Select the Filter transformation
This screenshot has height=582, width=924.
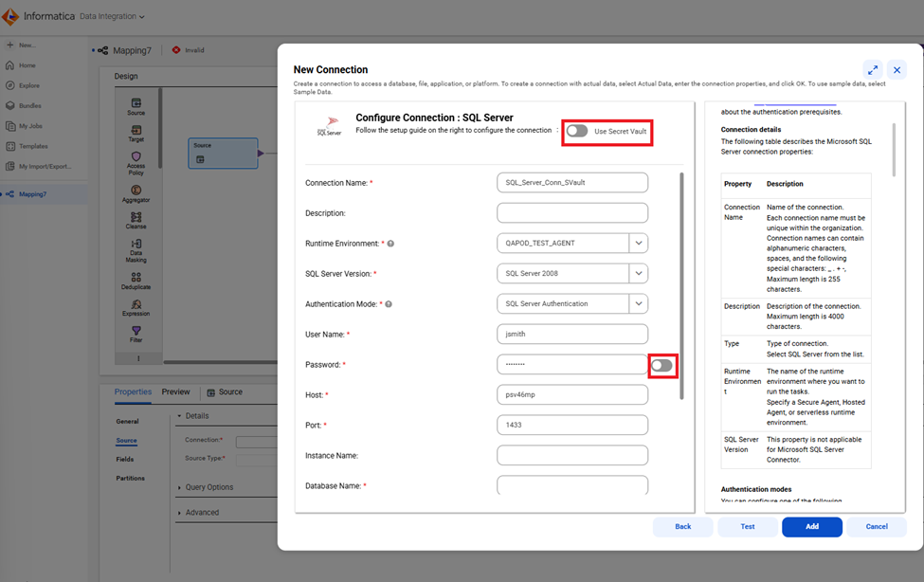pyautogui.click(x=136, y=335)
